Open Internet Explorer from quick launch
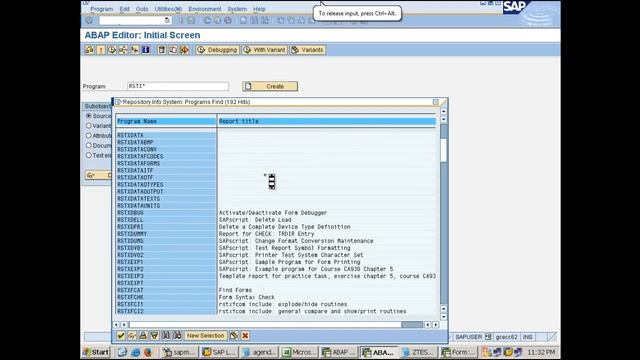This screenshot has height=360, width=640. (x=135, y=352)
